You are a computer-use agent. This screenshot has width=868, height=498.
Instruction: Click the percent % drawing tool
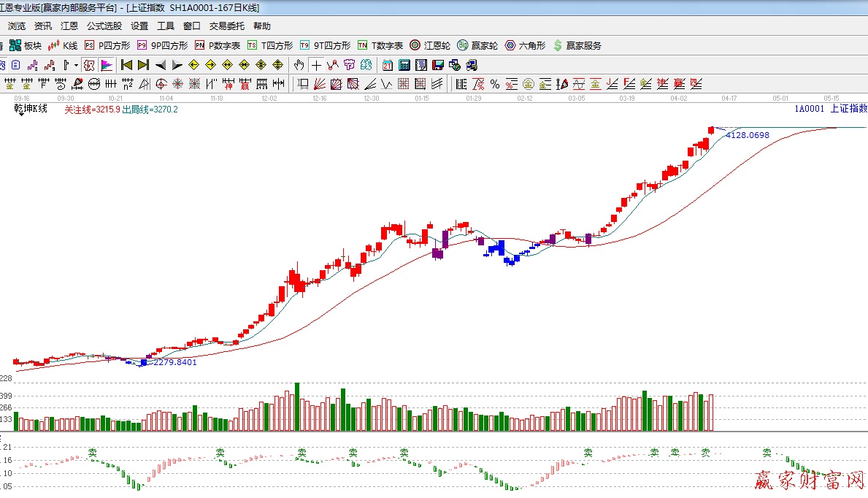[494, 84]
